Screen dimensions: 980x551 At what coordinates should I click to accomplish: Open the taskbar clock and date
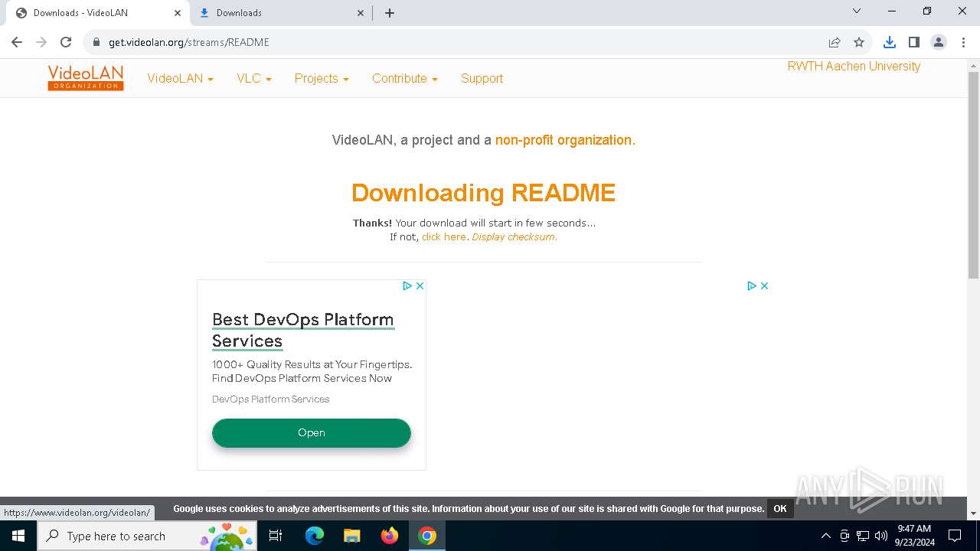coord(914,536)
